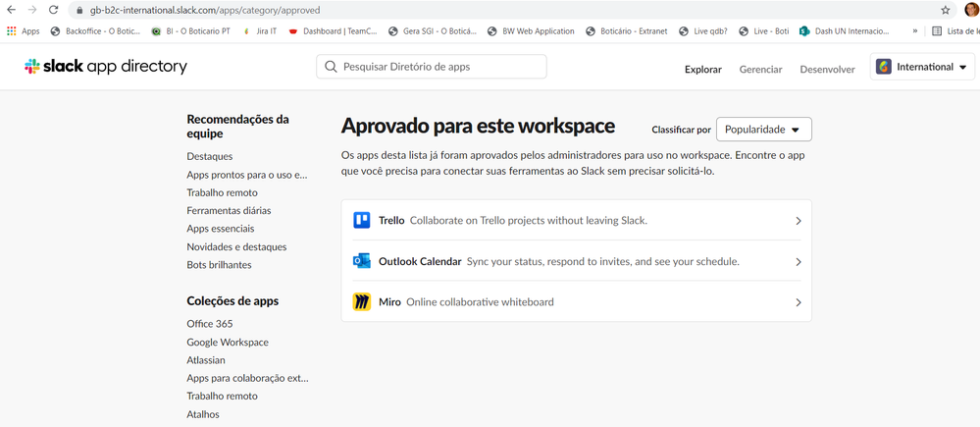Open the reading list icon
This screenshot has height=427, width=980.
(x=937, y=30)
